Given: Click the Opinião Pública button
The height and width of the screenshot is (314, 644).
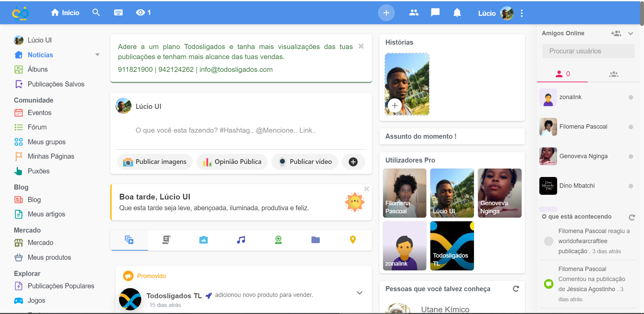Looking at the screenshot, I should (x=232, y=162).
